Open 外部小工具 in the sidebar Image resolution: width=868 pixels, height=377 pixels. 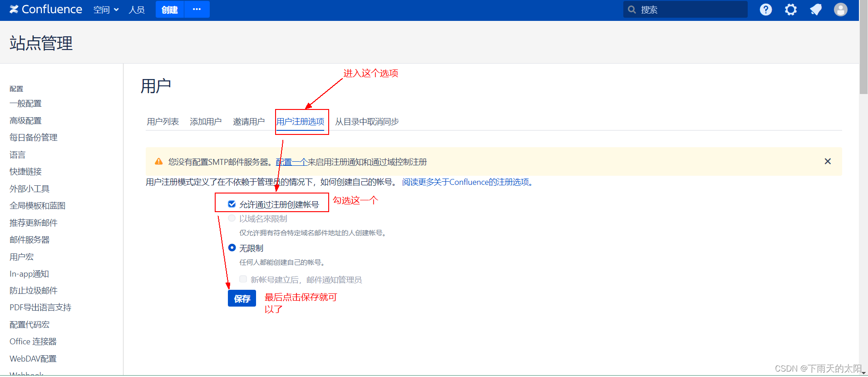30,188
